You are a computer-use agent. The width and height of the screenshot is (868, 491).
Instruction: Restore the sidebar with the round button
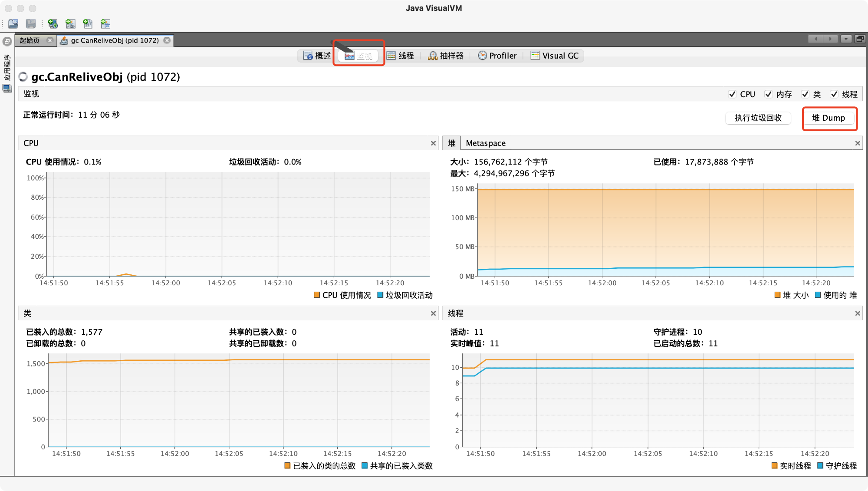coord(7,42)
